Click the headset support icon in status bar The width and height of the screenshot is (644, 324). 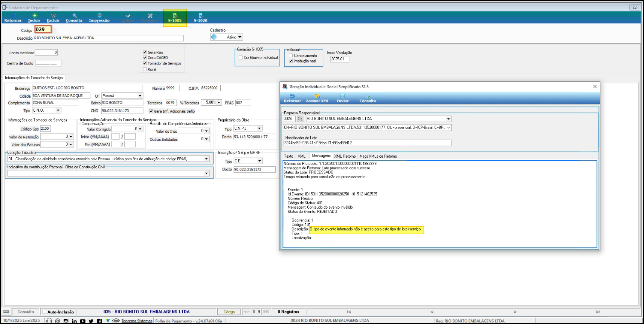click(49, 321)
